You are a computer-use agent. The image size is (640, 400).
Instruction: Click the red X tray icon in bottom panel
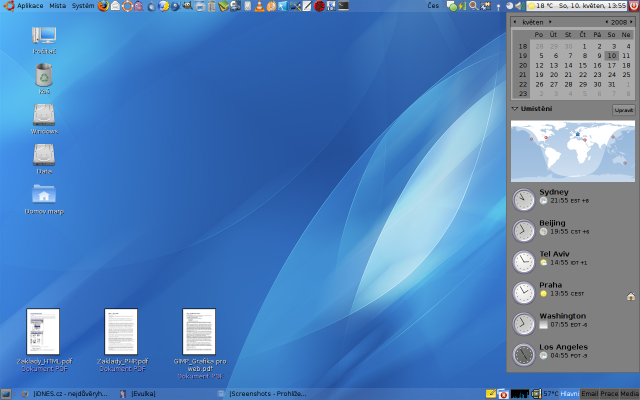pos(503,394)
